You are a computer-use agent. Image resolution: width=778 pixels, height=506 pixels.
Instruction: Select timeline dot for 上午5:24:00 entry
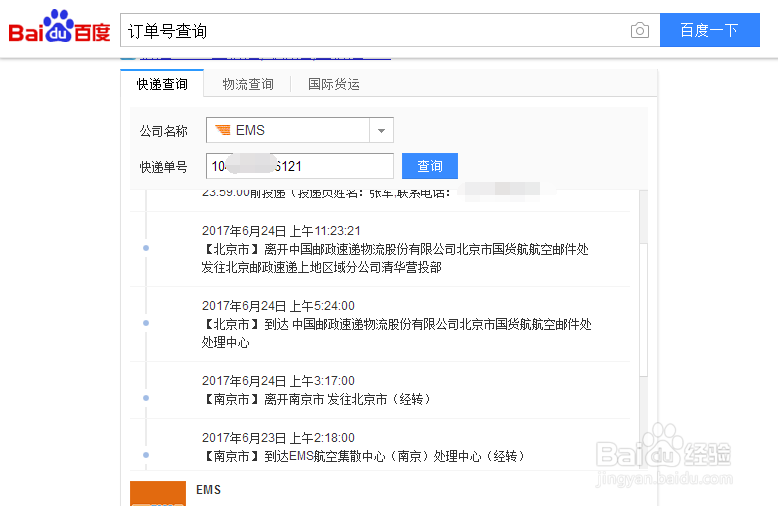tap(146, 323)
